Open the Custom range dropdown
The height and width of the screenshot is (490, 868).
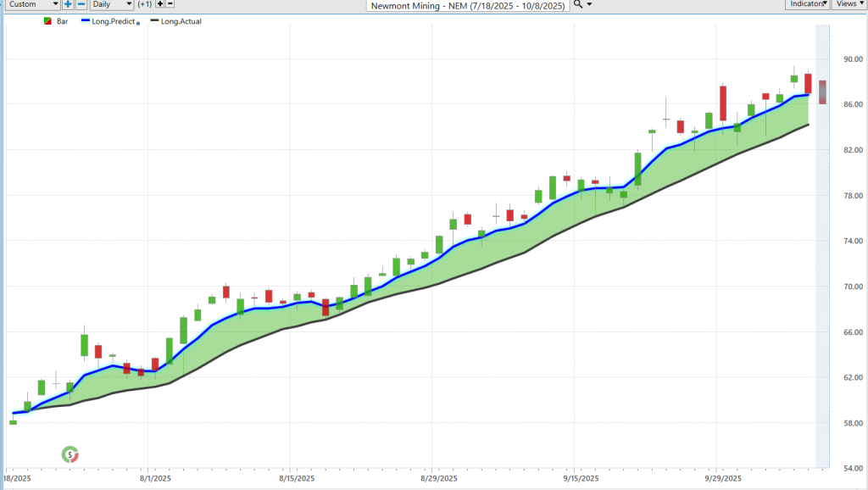tap(32, 4)
